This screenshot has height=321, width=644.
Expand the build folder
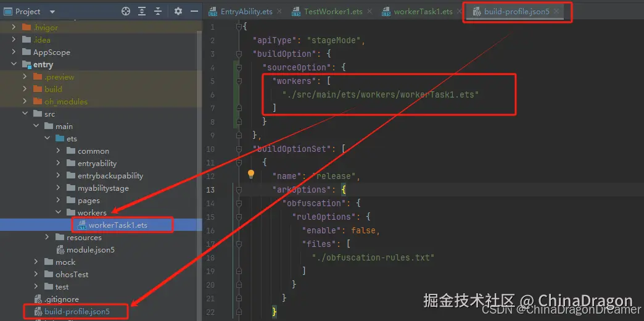click(25, 89)
